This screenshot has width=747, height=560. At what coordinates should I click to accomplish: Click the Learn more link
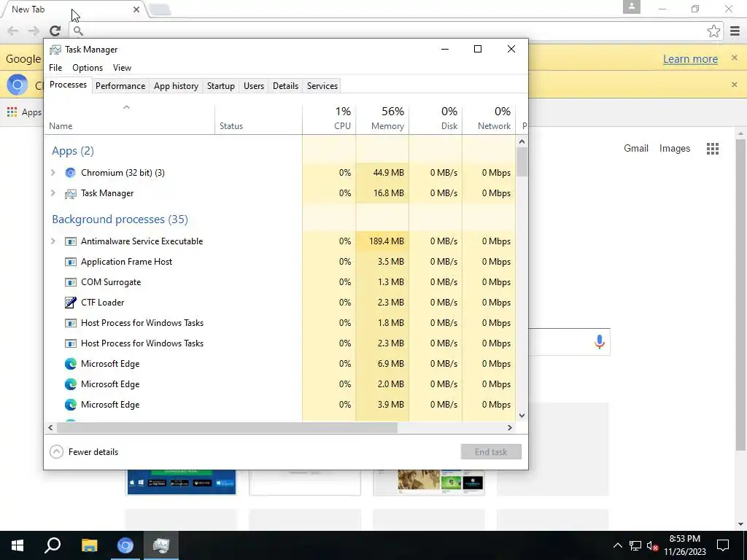(x=690, y=59)
